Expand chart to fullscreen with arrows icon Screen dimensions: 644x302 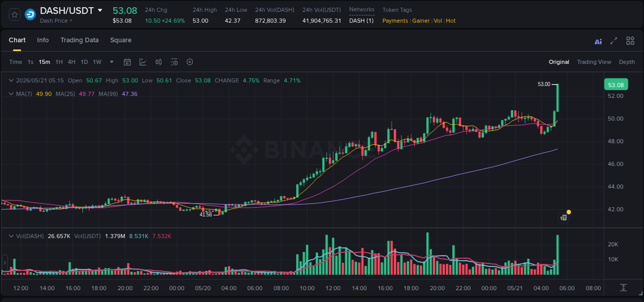coord(614,41)
